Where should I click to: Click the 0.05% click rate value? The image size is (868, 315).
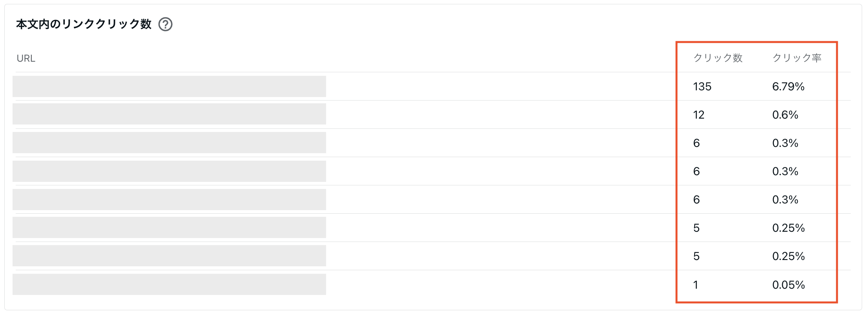pyautogui.click(x=788, y=285)
